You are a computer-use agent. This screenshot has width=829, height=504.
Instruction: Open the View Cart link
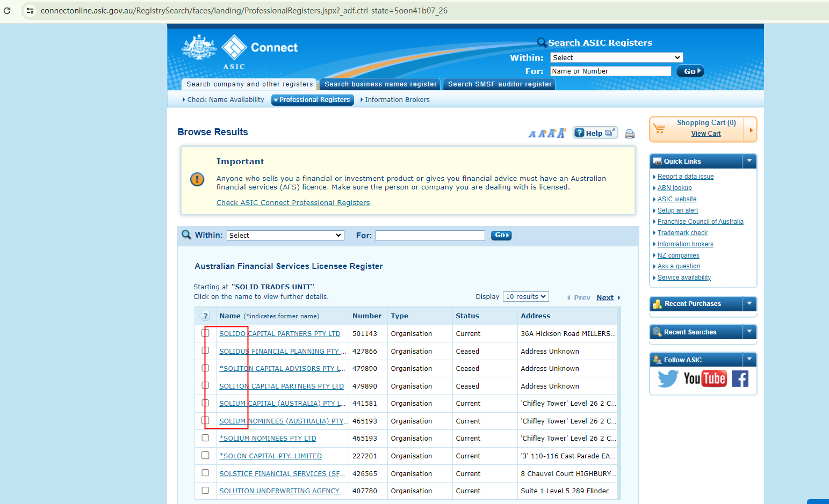coord(706,134)
